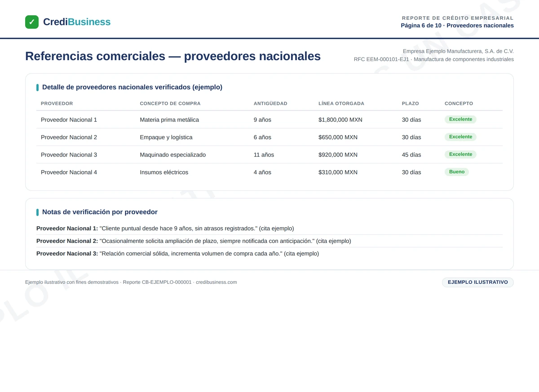Select the 'Proveedor Nacional 4' table cell
Image resolution: width=539 pixels, height=392 pixels.
[x=69, y=172]
